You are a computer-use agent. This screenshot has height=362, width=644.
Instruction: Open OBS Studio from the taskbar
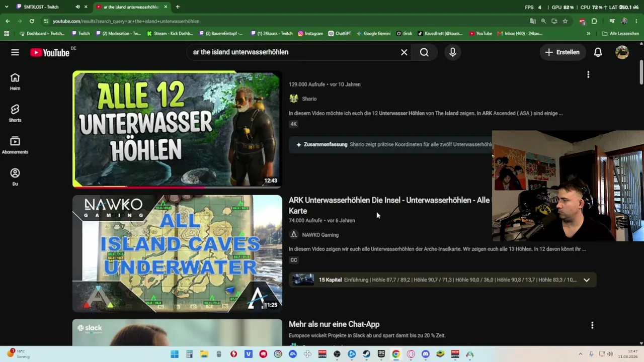(337, 354)
